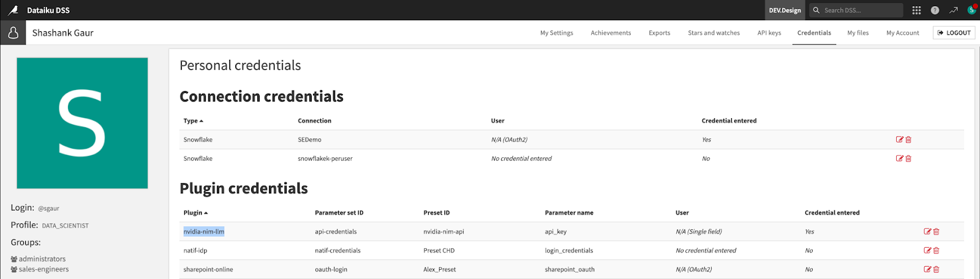Open the My Settings tab
980x279 pixels.
(x=557, y=33)
